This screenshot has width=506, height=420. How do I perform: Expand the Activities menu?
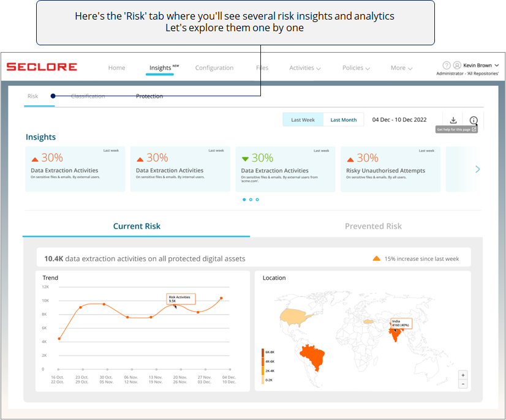[305, 68]
